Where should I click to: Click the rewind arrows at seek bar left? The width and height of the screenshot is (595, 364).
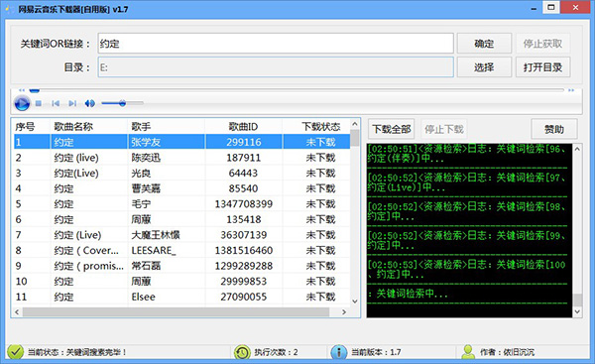[22, 90]
